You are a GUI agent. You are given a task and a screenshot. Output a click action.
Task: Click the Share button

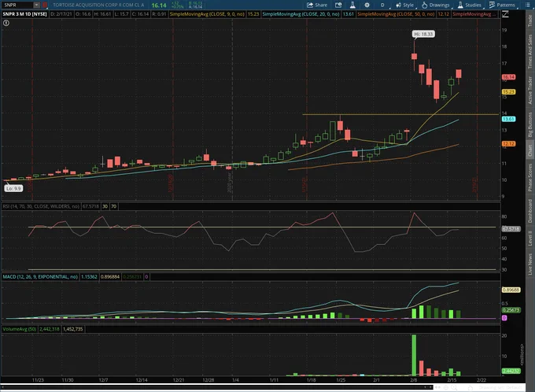(317, 6)
